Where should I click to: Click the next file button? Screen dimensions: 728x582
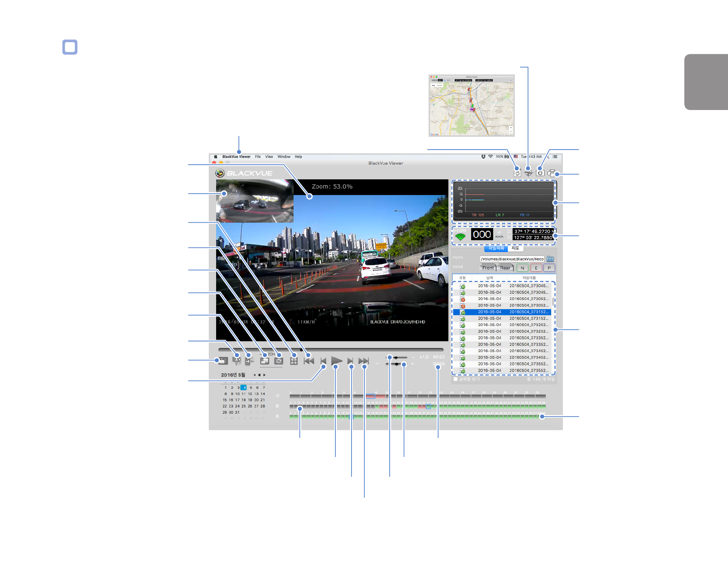pos(364,361)
